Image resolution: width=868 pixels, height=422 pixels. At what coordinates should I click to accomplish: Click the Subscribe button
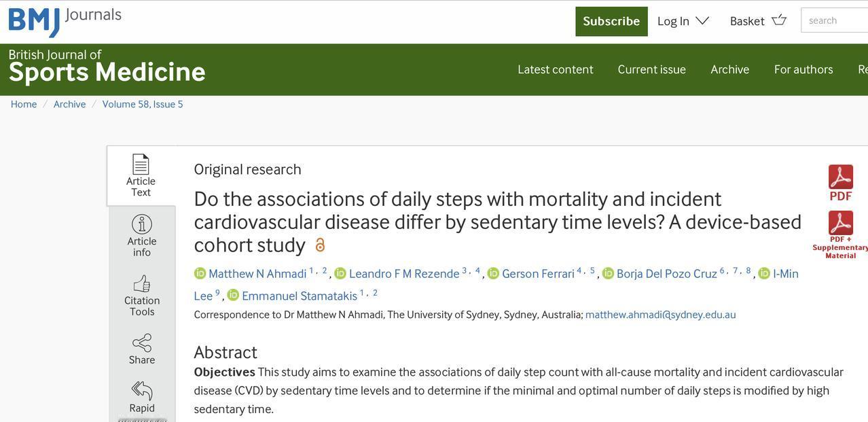tap(611, 21)
